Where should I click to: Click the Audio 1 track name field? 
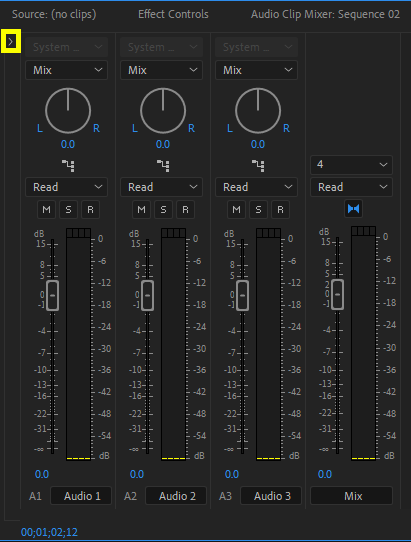pos(81,496)
